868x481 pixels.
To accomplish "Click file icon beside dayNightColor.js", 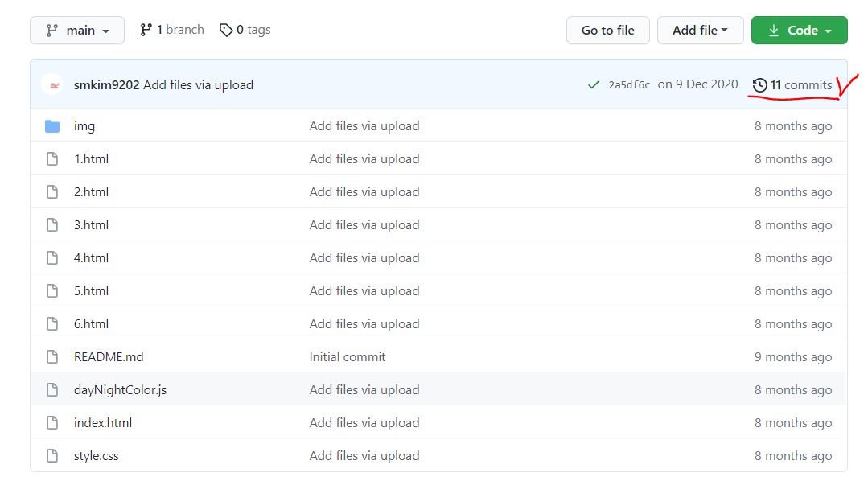I will pyautogui.click(x=52, y=390).
